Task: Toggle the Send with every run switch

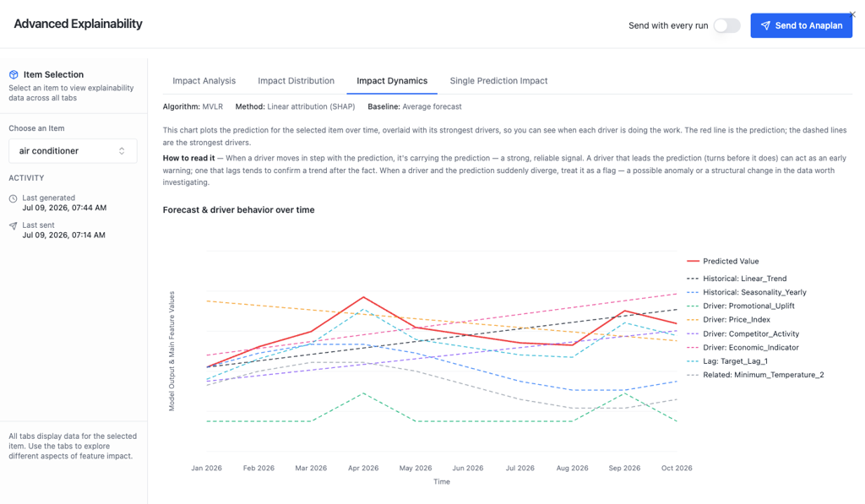Action: pos(726,25)
